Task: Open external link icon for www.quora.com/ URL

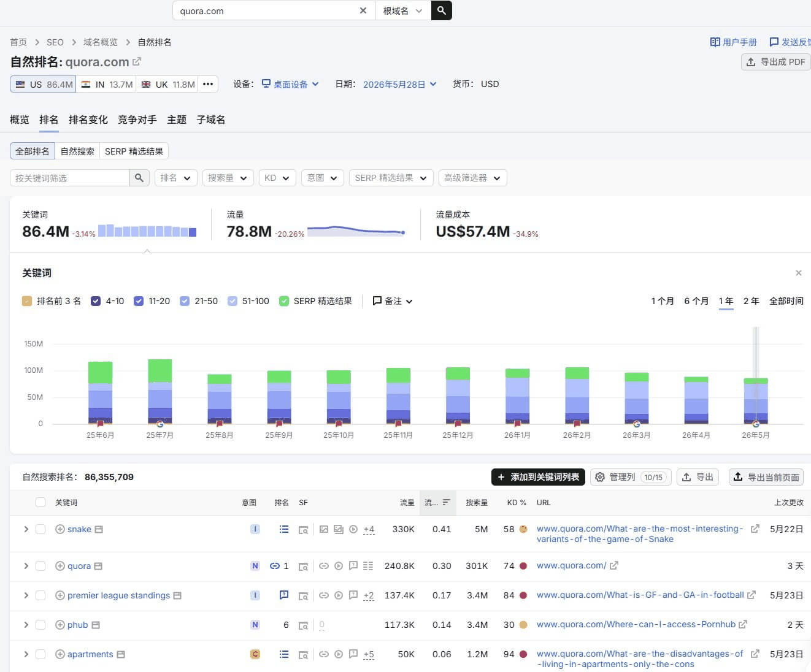Action: coord(614,565)
